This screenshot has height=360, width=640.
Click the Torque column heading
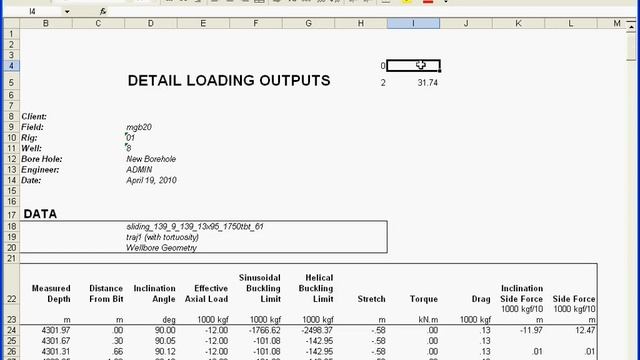424,299
